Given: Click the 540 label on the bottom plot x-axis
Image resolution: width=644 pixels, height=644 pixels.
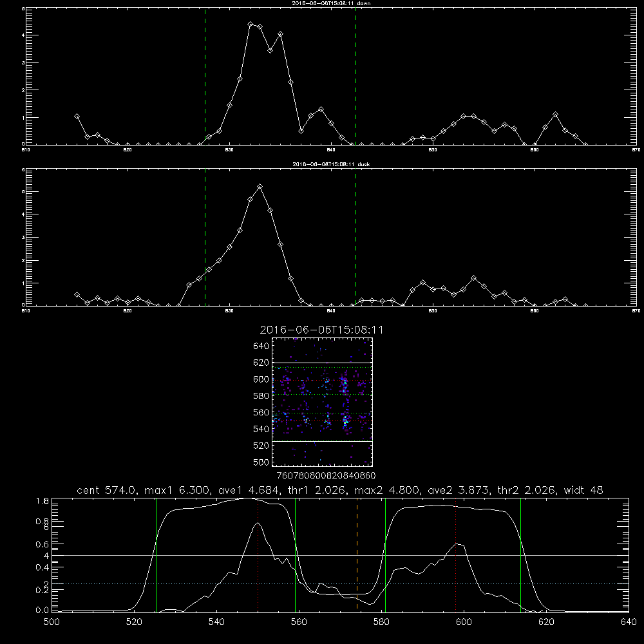Looking at the screenshot, I should click(x=216, y=622).
